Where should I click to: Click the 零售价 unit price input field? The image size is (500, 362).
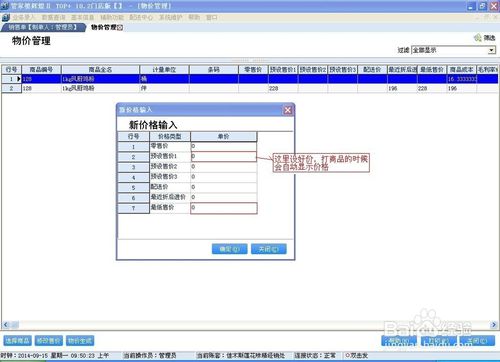(224, 146)
